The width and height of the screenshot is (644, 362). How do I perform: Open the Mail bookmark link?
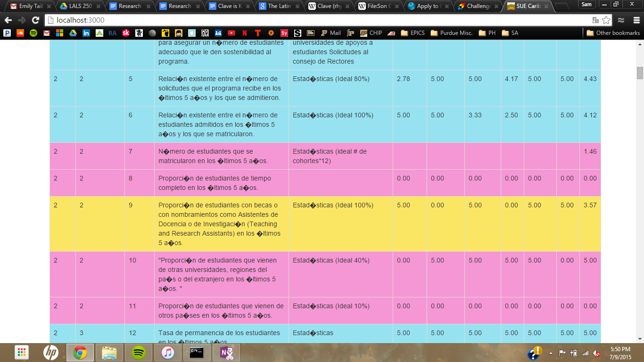point(330,33)
